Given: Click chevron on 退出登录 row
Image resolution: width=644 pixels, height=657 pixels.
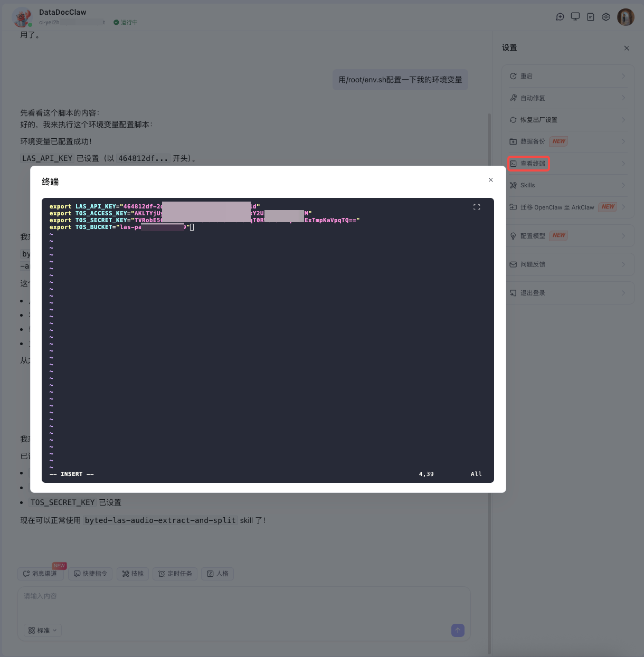Looking at the screenshot, I should [623, 293].
